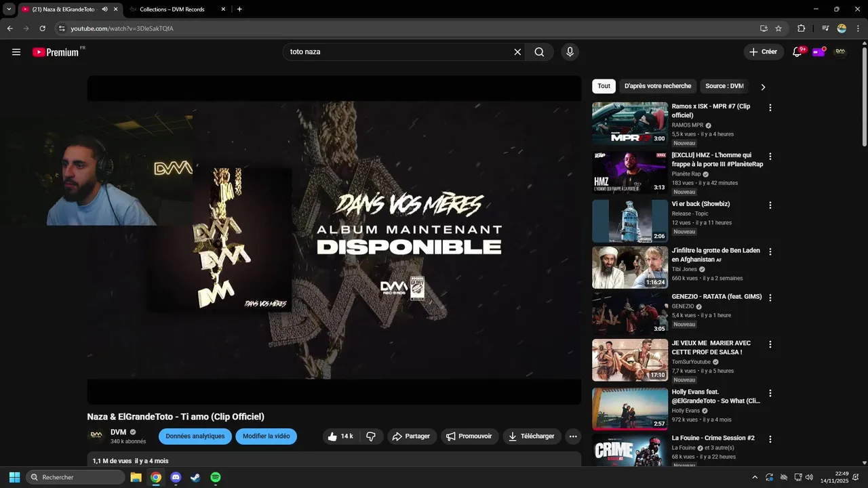Click 'Modifier la vidéo' button
Viewport: 868px width, 488px height.
pos(266,436)
